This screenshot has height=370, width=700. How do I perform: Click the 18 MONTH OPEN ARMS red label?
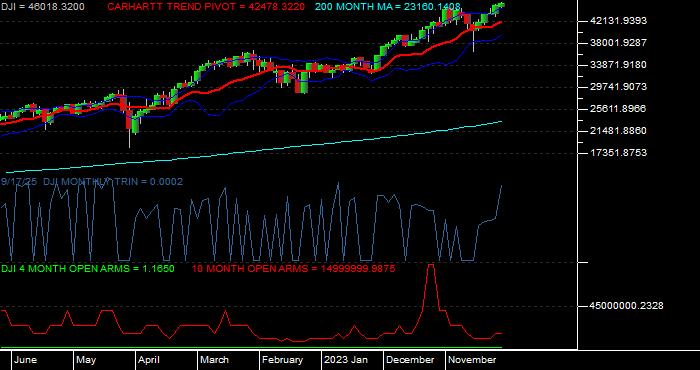[x=293, y=269]
